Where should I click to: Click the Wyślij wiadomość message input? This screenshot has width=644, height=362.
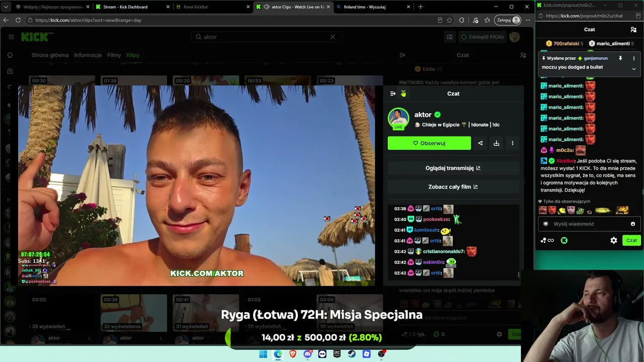coord(589,224)
